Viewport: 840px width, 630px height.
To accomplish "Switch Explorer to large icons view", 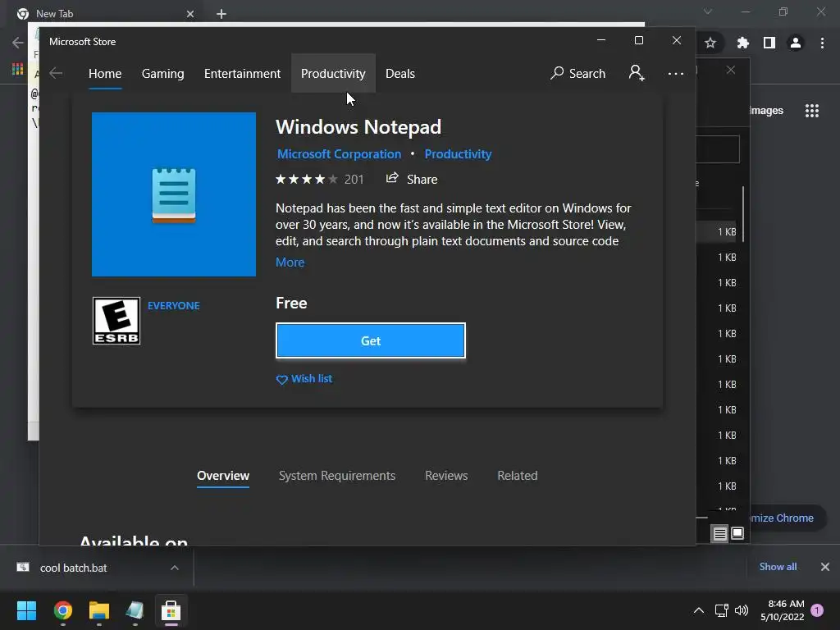I will pos(737,533).
